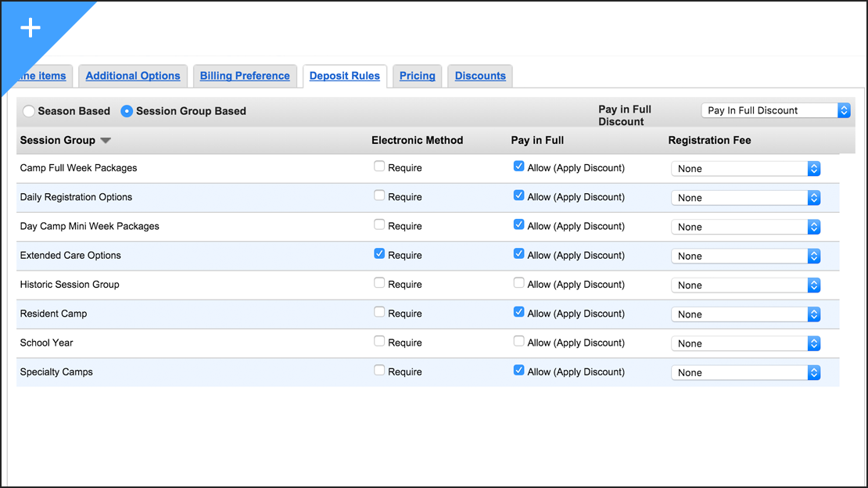Open Registration Fee dropdown for Extended Care Options
Screen dimensions: 868x488
(x=746, y=257)
